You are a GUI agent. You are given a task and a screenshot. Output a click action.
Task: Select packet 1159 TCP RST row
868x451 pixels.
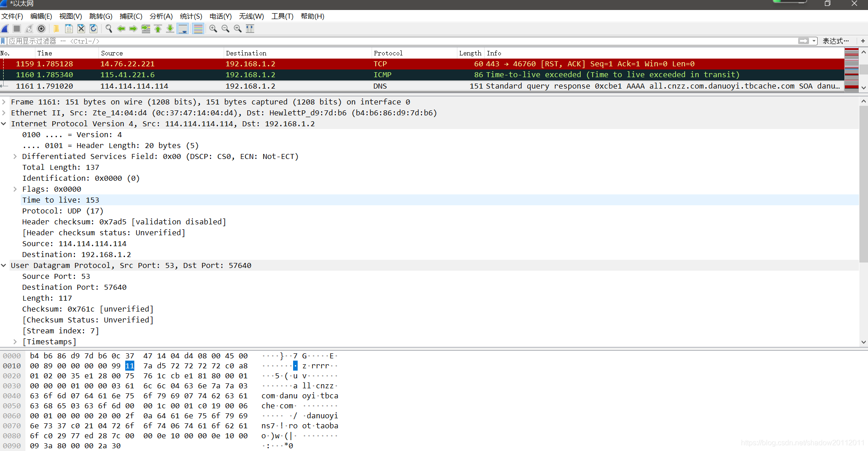[x=422, y=64]
